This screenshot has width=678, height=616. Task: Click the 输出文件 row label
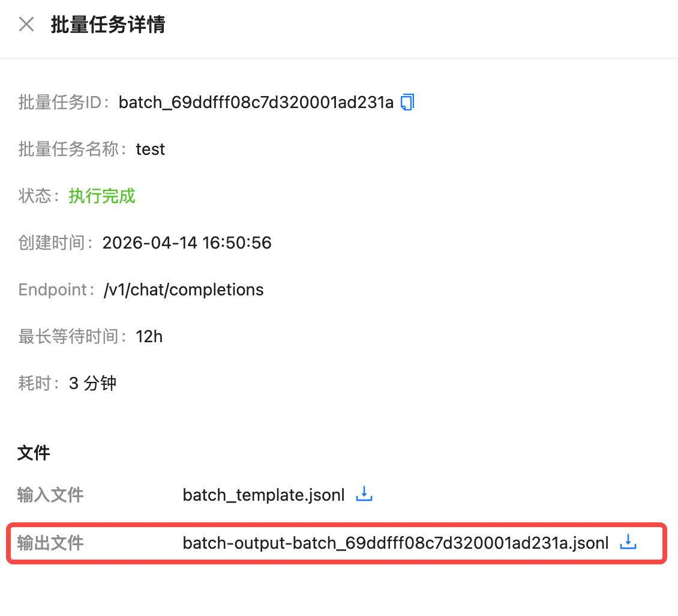pos(50,543)
